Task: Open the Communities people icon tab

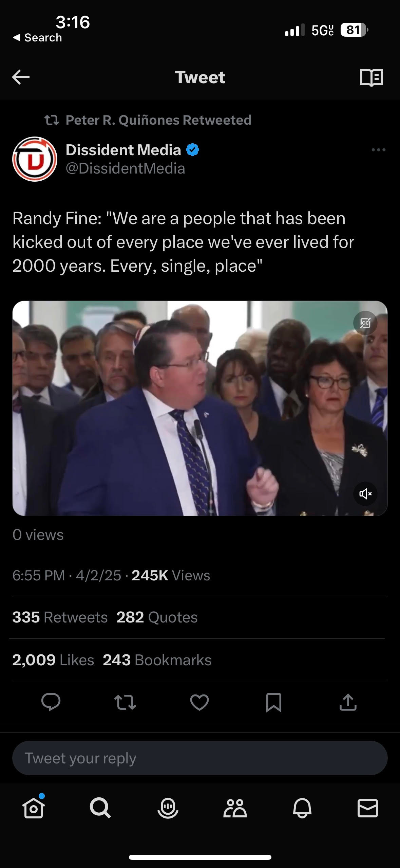Action: pyautogui.click(x=235, y=808)
